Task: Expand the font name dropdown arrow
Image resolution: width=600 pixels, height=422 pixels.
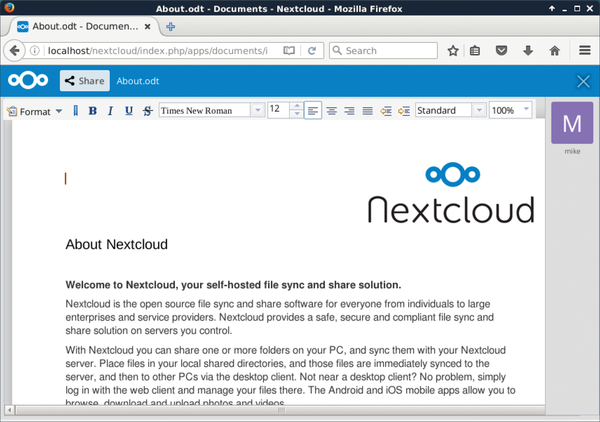Action: click(x=258, y=111)
